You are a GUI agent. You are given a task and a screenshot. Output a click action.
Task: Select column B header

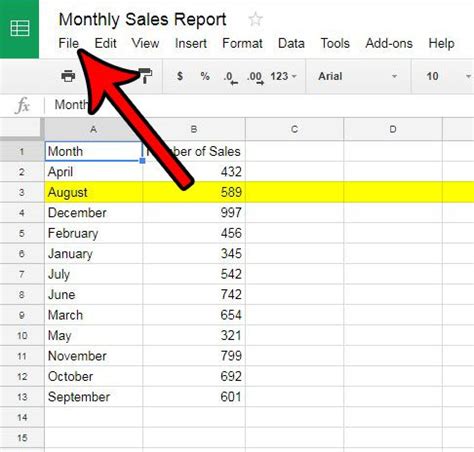[194, 129]
